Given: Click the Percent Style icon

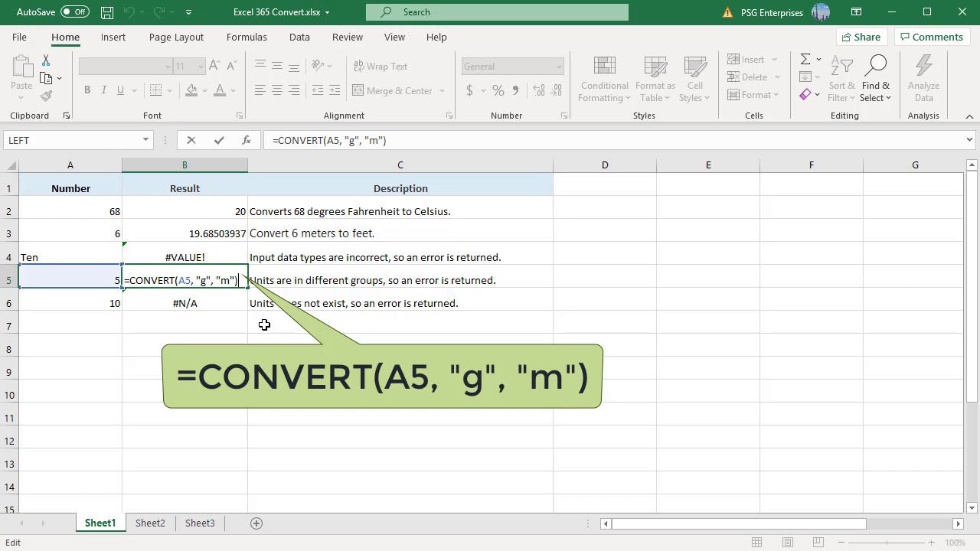Looking at the screenshot, I should pos(498,90).
